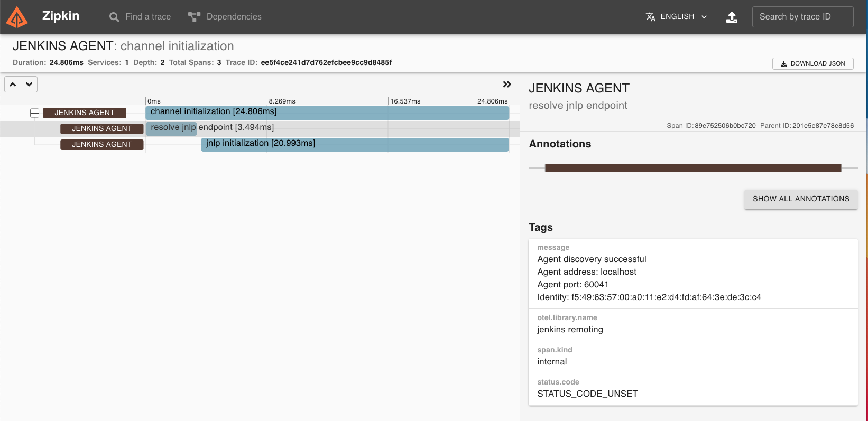Click the STATUS_CODE_UNSET tag value
868x421 pixels.
pyautogui.click(x=587, y=394)
